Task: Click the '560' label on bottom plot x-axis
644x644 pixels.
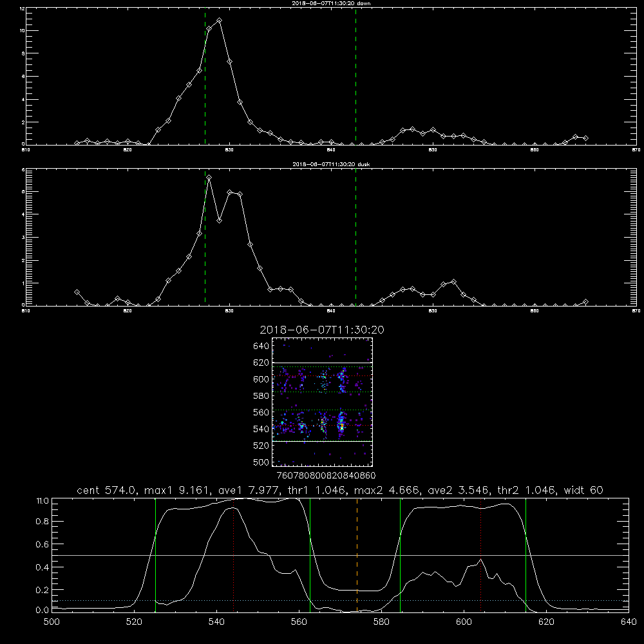Action: (x=299, y=622)
